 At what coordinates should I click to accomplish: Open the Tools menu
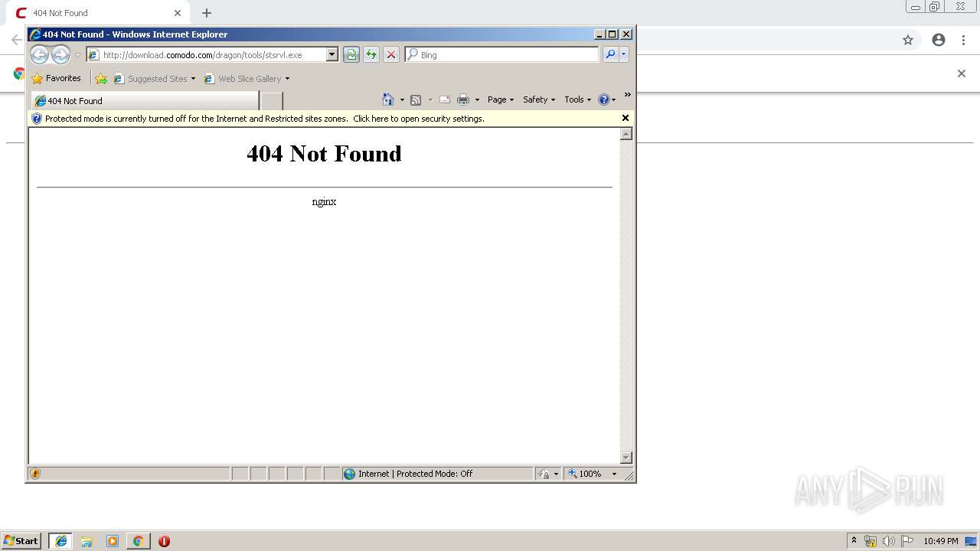tap(578, 99)
